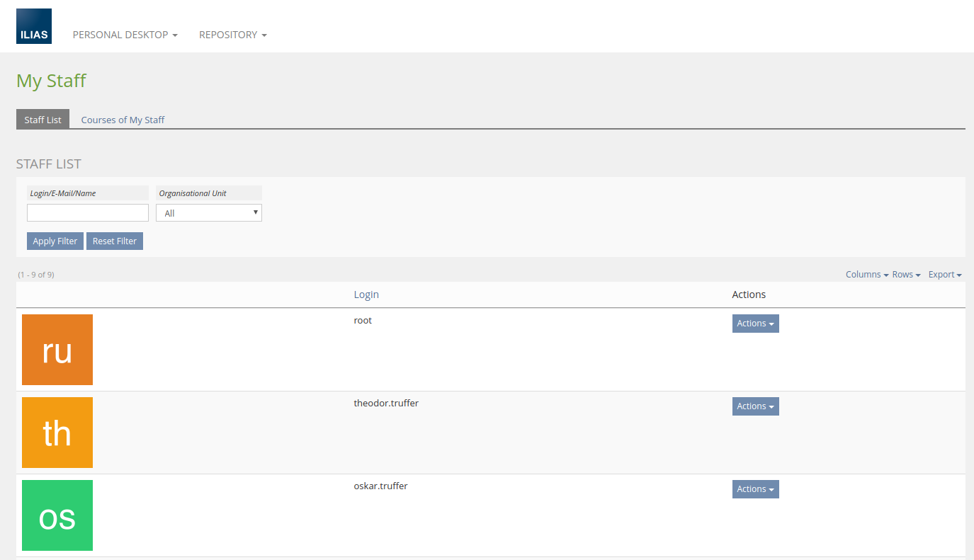Open Actions menu for oskar.truffer

pyautogui.click(x=755, y=489)
